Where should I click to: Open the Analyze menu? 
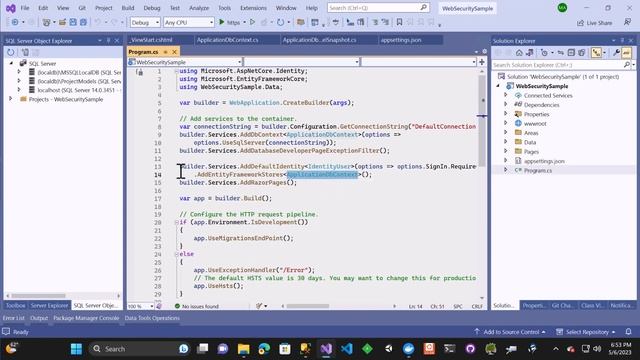pos(199,8)
